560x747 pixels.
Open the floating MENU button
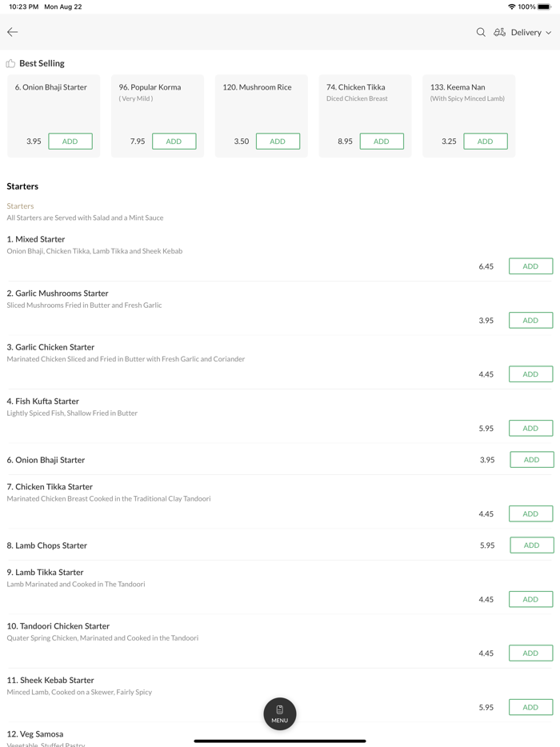pyautogui.click(x=280, y=713)
